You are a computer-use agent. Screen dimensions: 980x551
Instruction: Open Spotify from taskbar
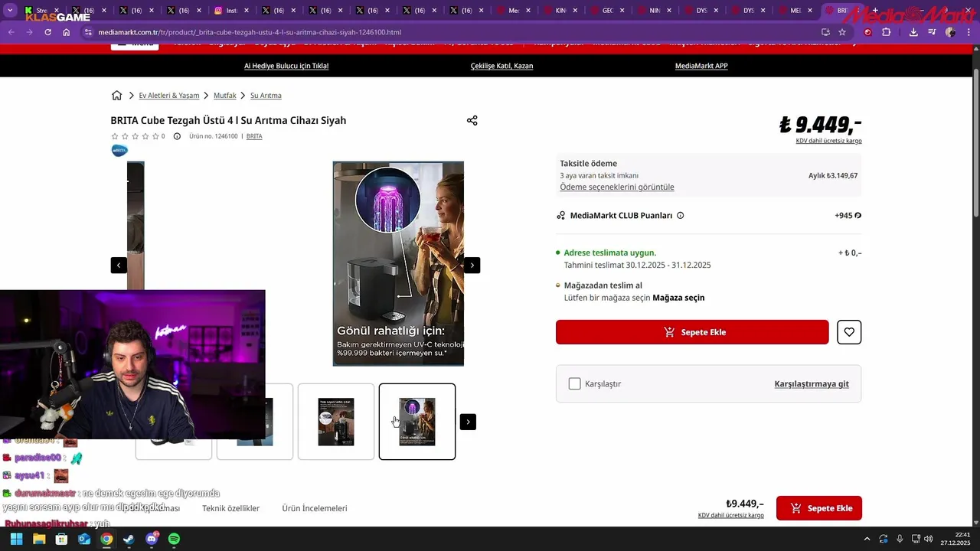click(174, 539)
